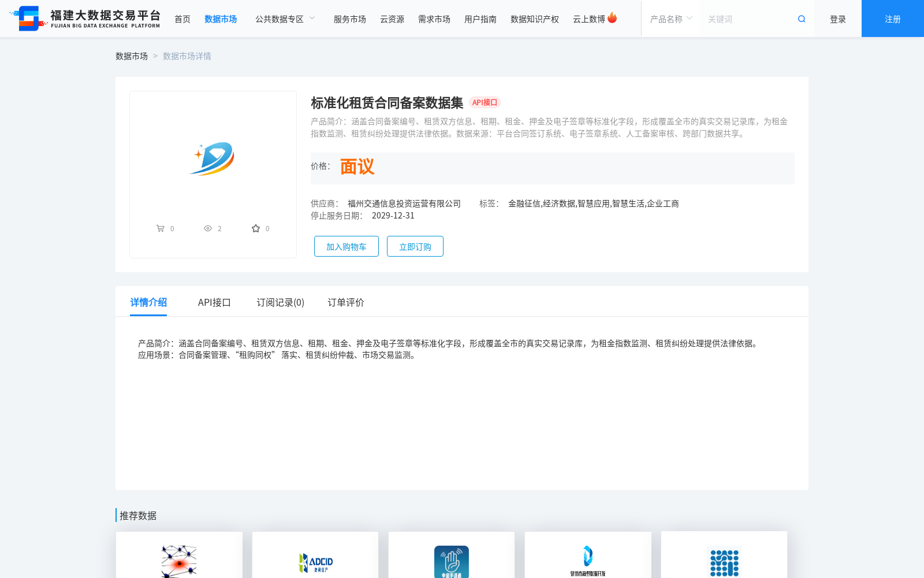924x578 pixels.
Task: Open 服务市场 navigation item
Action: click(x=350, y=19)
